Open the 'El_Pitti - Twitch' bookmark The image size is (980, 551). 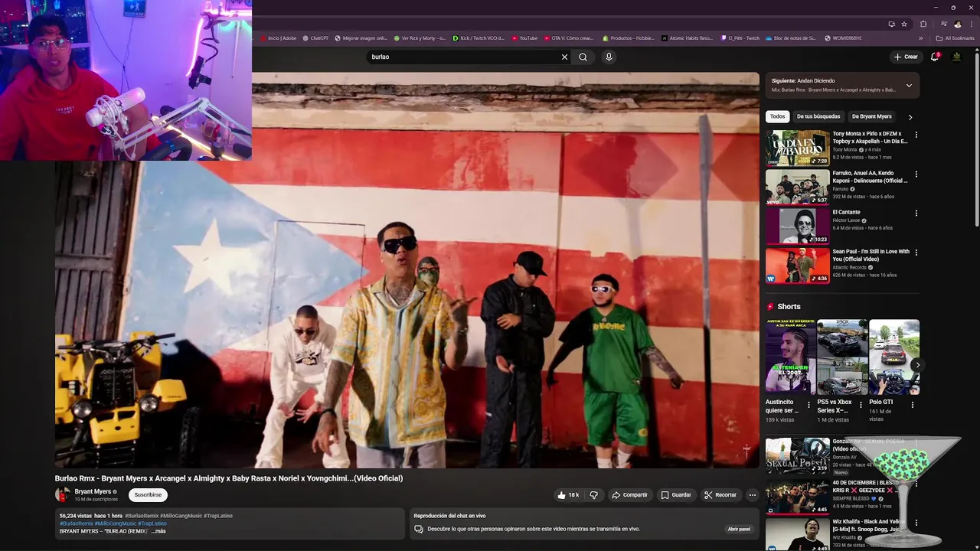tap(740, 38)
